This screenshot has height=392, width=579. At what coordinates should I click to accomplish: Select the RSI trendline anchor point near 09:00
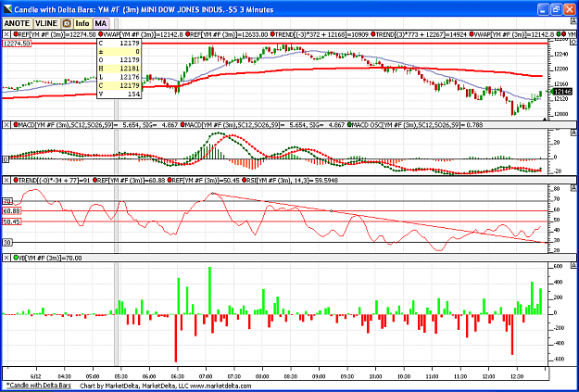(331, 210)
